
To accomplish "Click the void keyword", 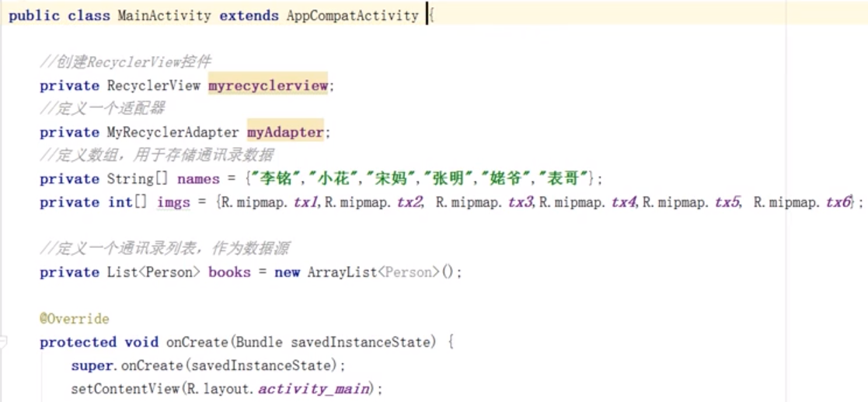I will click(x=141, y=342).
